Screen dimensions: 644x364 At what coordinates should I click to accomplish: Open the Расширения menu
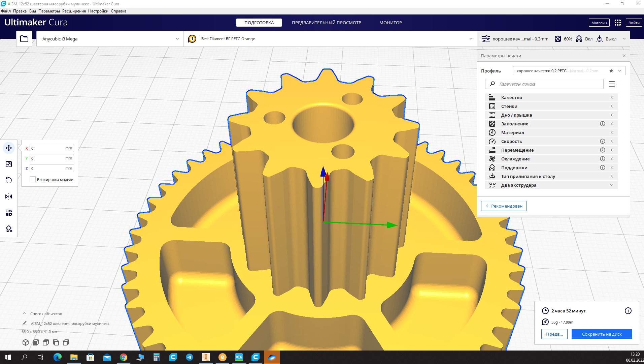coord(74,11)
